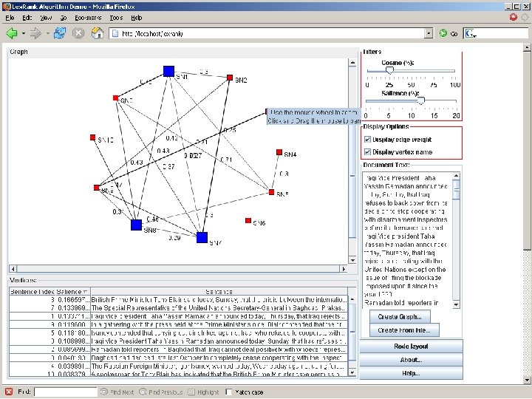This screenshot has width=532, height=399.
Task: Open the Forward button history dropdown arrow
Action: (x=47, y=33)
